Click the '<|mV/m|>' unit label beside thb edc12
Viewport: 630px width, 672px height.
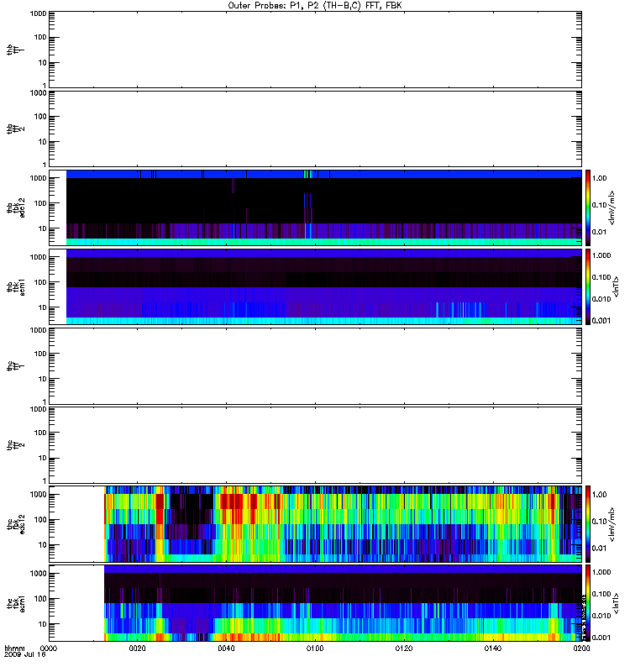(x=612, y=207)
